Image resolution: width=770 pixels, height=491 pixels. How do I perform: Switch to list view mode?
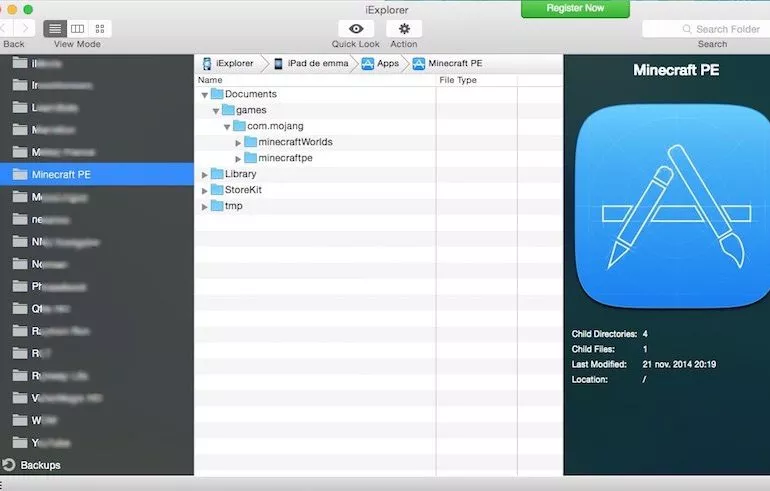point(55,29)
